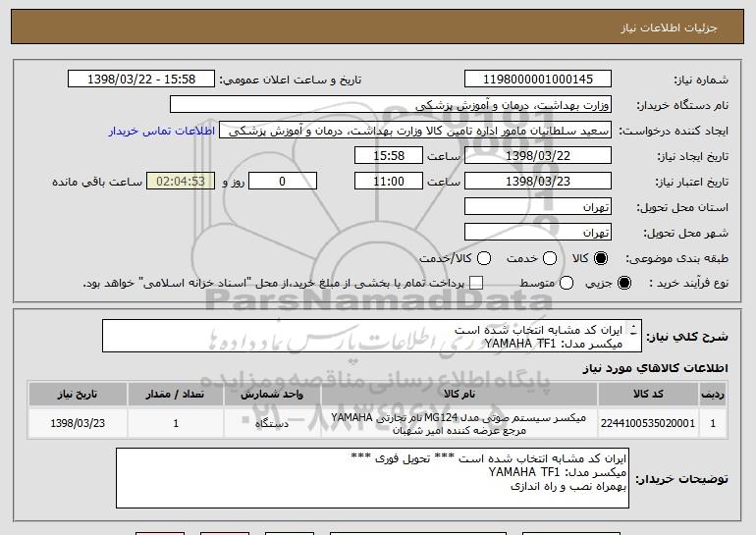
Task: Select the متوسط purchase type radio
Action: [x=567, y=283]
